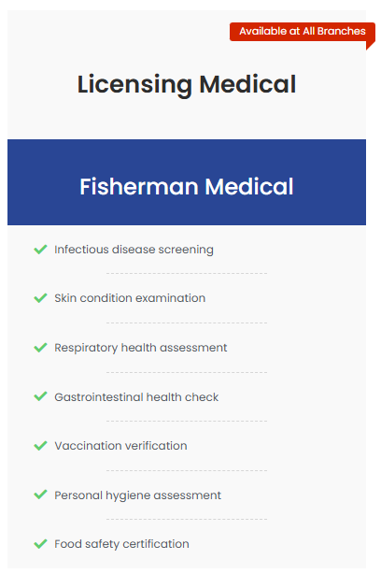Click the Gastrointestinal health check text
The image size is (381, 588).
(136, 396)
